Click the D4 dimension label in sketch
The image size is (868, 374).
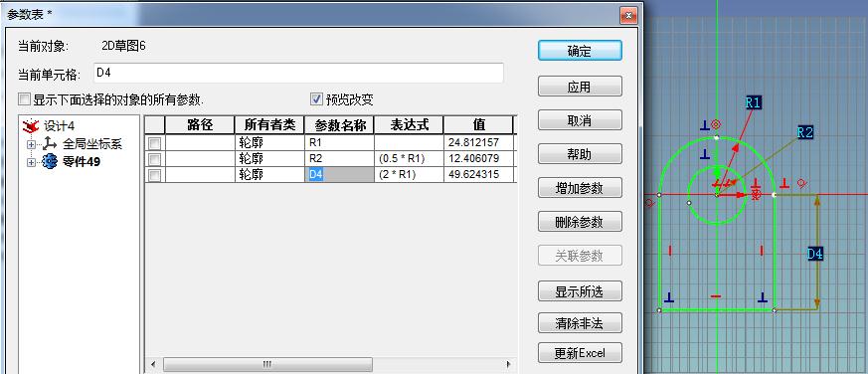click(x=815, y=255)
